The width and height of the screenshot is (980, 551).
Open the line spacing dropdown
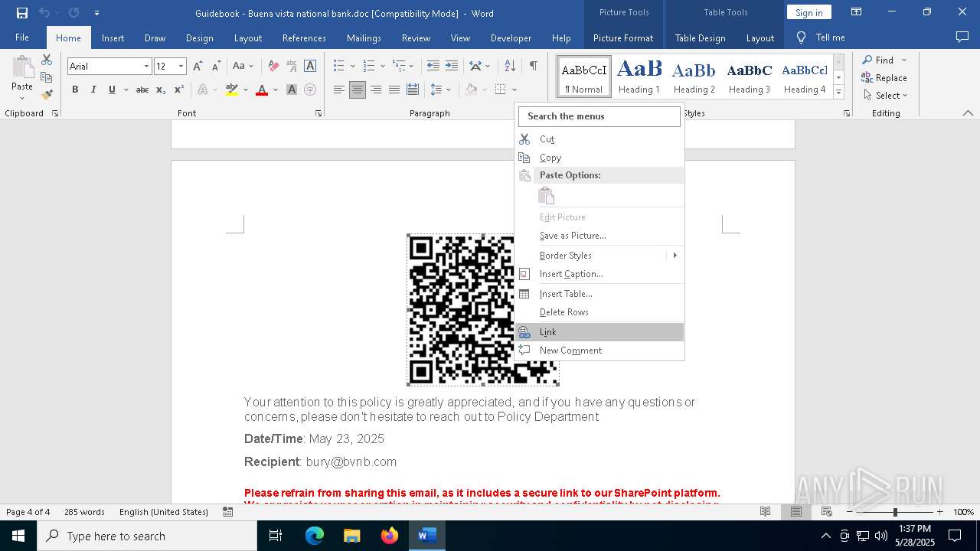point(449,90)
